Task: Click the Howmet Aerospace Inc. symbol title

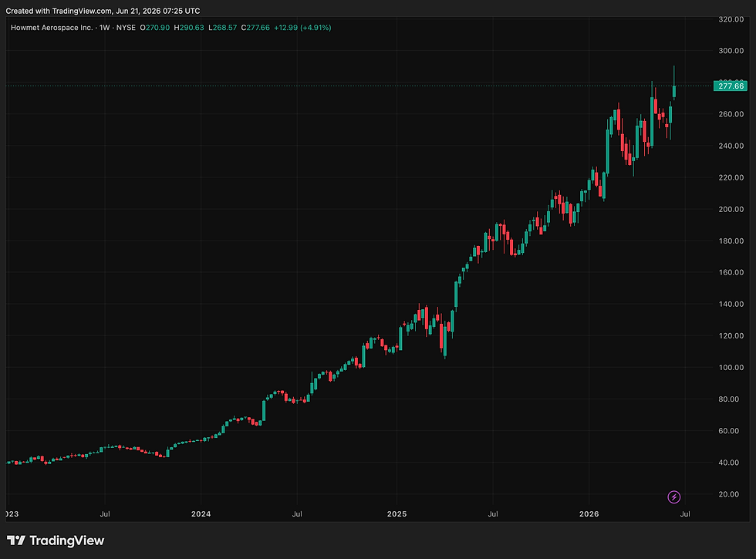Action: pos(52,28)
